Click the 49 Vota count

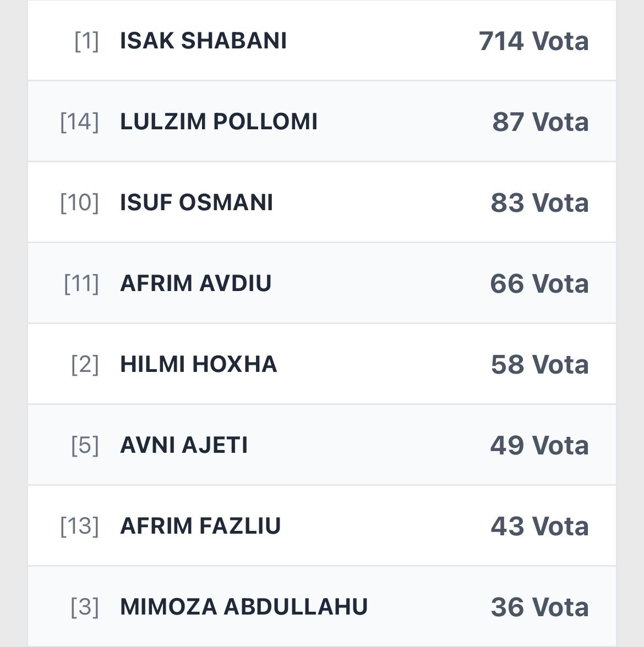pyautogui.click(x=539, y=446)
